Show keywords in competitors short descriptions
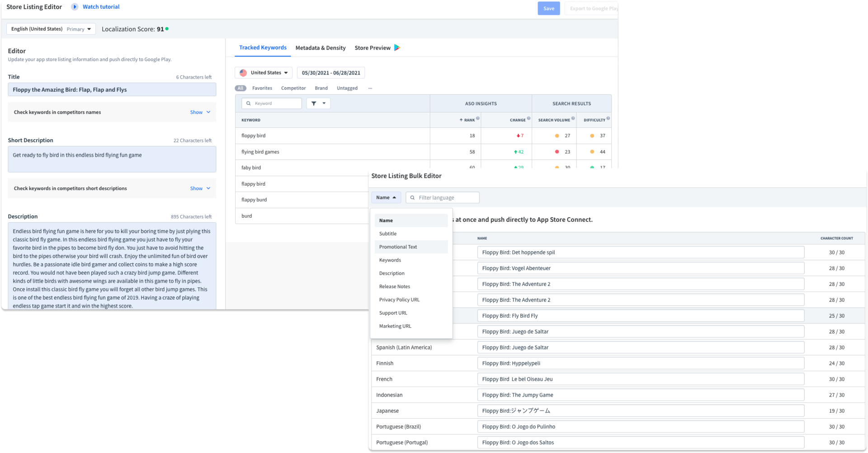The height and width of the screenshot is (453, 868). 200,188
